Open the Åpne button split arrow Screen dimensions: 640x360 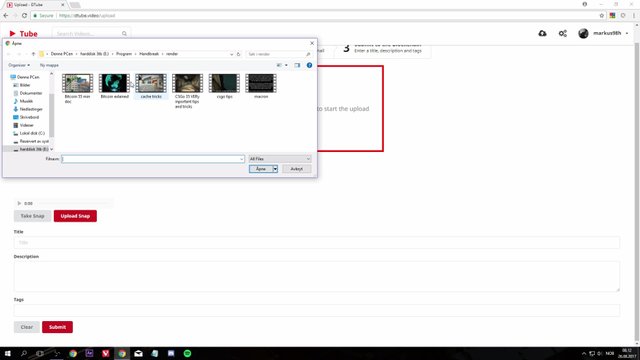pyautogui.click(x=275, y=169)
